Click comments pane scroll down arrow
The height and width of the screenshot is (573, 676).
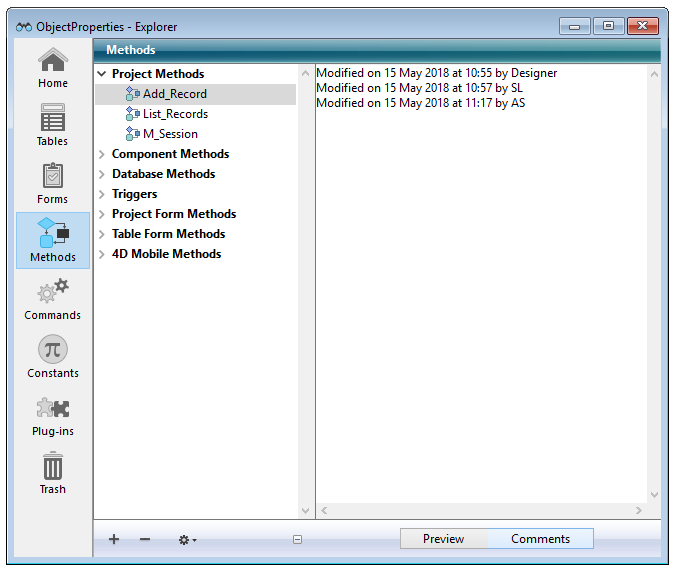pyautogui.click(x=654, y=495)
